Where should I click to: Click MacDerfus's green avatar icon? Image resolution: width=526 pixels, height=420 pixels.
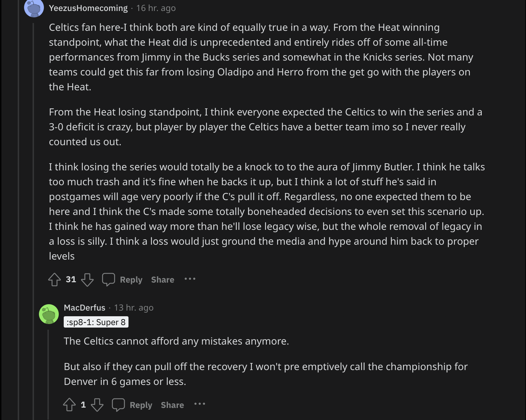(x=49, y=314)
